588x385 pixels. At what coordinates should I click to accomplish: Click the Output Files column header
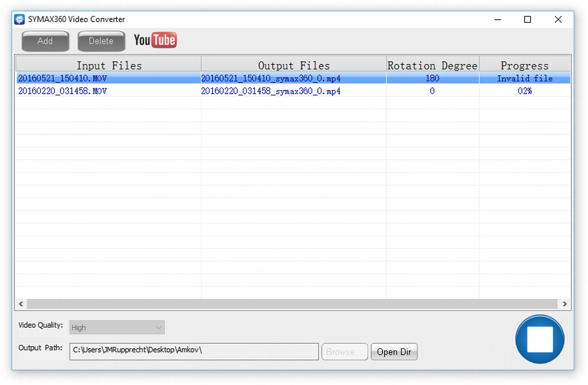[x=294, y=65]
